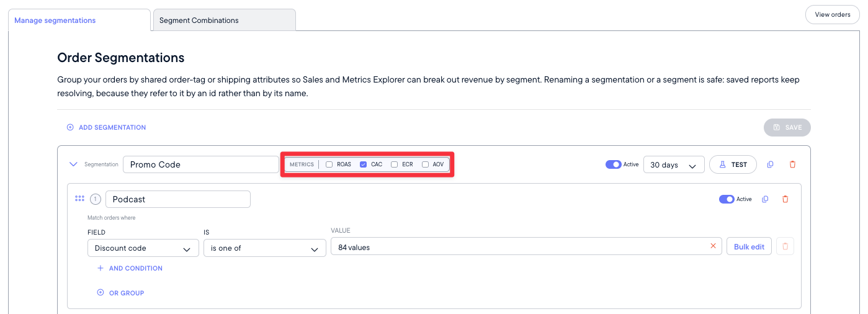This screenshot has width=868, height=314.
Task: Edit the Promo Code segmentation name field
Action: tap(201, 164)
